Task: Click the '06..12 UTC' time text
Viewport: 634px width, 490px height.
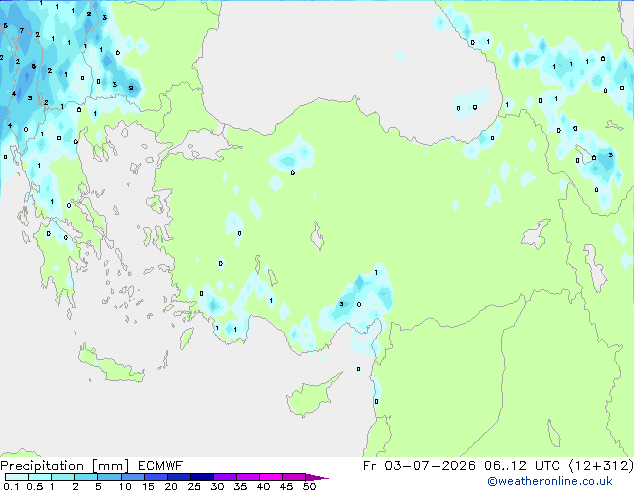Action: click(522, 466)
